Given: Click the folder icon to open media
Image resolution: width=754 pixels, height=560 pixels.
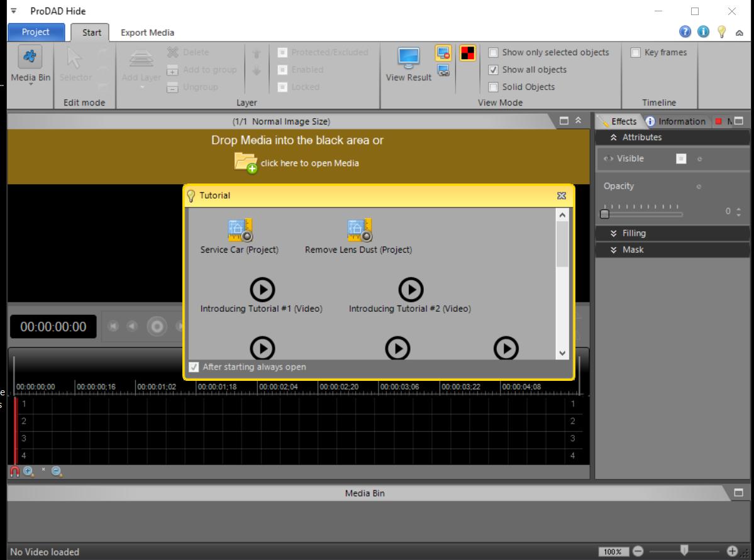Looking at the screenshot, I should [246, 163].
